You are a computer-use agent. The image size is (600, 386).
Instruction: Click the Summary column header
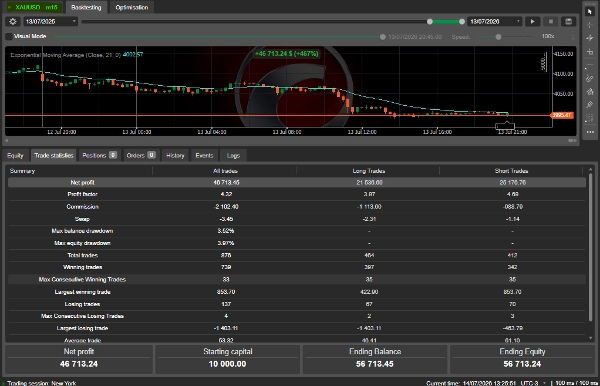[x=22, y=171]
